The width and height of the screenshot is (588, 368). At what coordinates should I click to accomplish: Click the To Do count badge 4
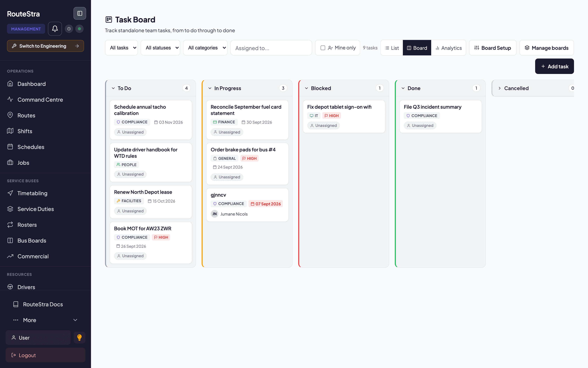pyautogui.click(x=187, y=88)
